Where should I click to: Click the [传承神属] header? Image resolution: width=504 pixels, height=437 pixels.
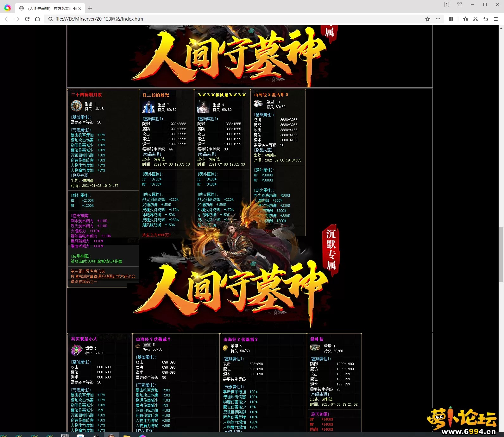(81, 256)
